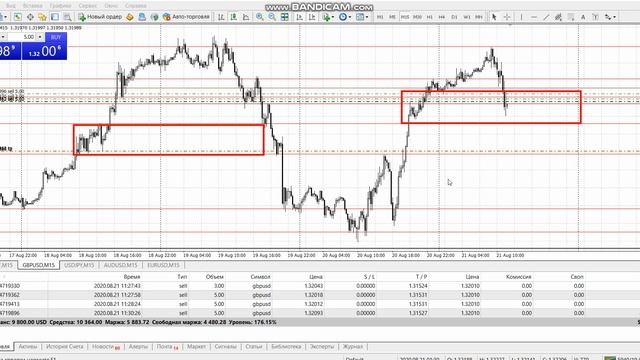
Task: Click the round grey icon before Авто-торговля
Action: (154, 17)
